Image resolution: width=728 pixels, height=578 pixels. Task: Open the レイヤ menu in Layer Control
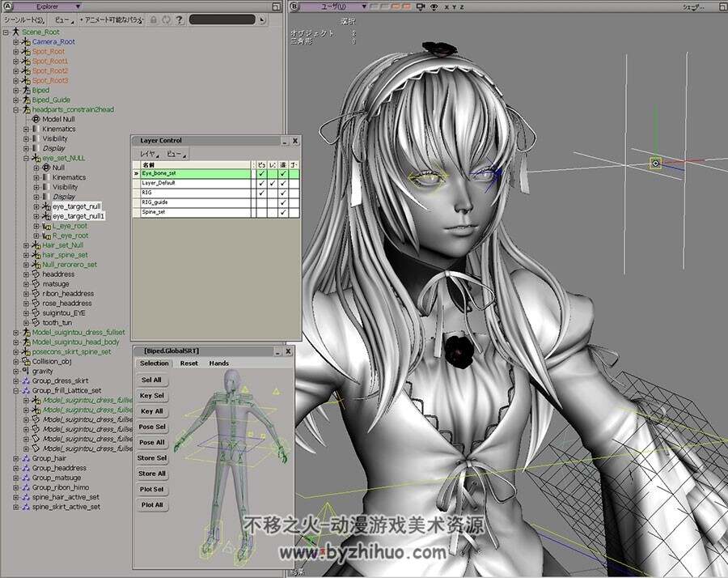point(149,153)
